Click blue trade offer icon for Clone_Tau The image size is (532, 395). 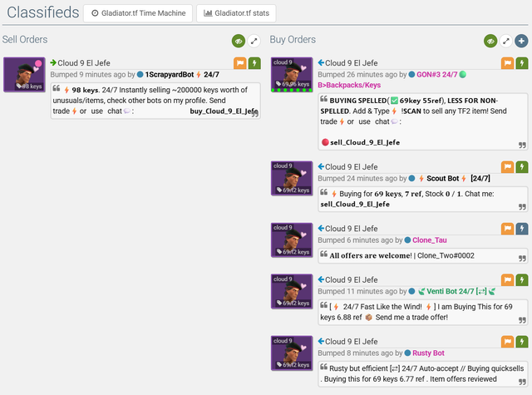pos(522,229)
